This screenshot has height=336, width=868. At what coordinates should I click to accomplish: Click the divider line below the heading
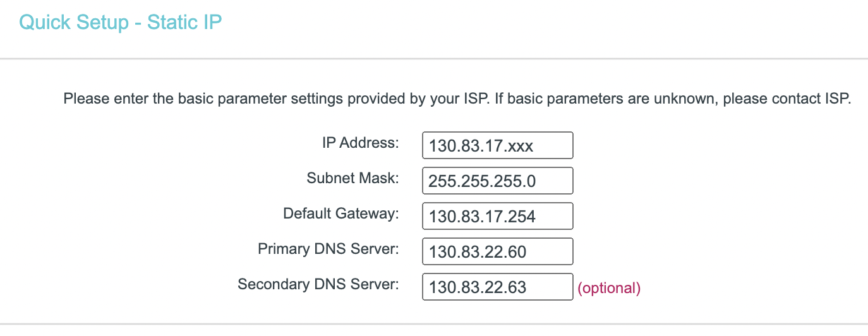(x=434, y=59)
